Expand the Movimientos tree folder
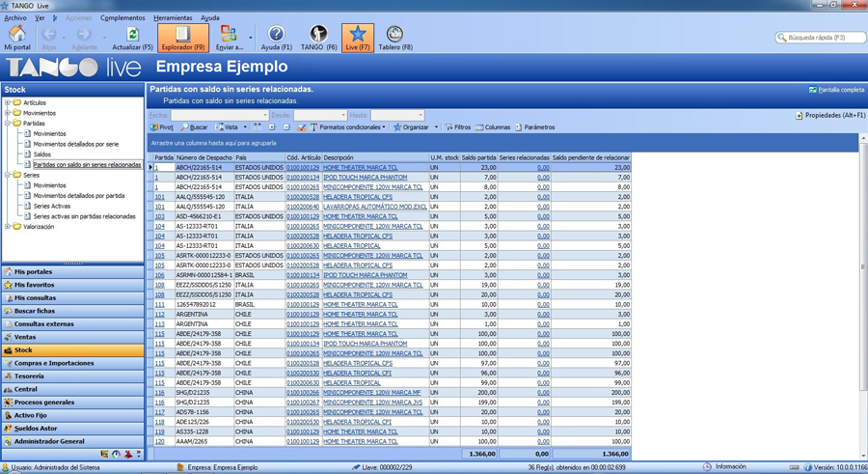 tap(8, 113)
